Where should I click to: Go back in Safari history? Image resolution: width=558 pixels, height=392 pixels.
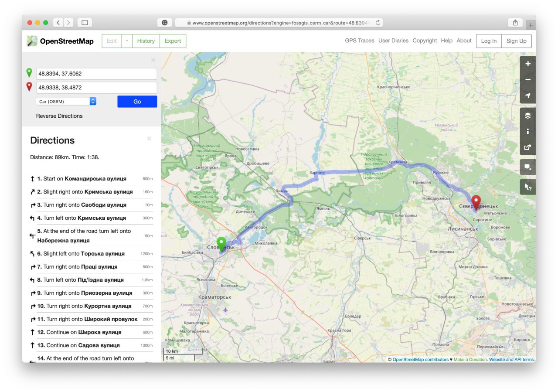(58, 22)
